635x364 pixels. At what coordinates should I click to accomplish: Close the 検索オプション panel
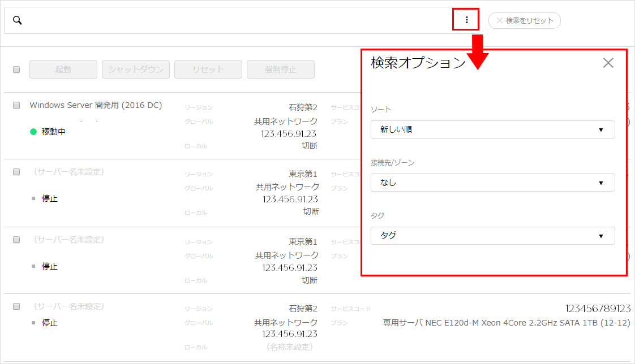pyautogui.click(x=608, y=63)
